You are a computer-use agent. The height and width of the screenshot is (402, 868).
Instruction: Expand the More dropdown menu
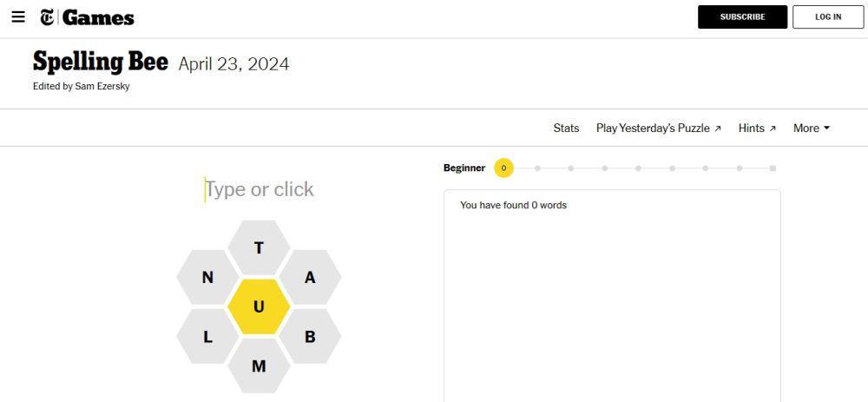812,128
